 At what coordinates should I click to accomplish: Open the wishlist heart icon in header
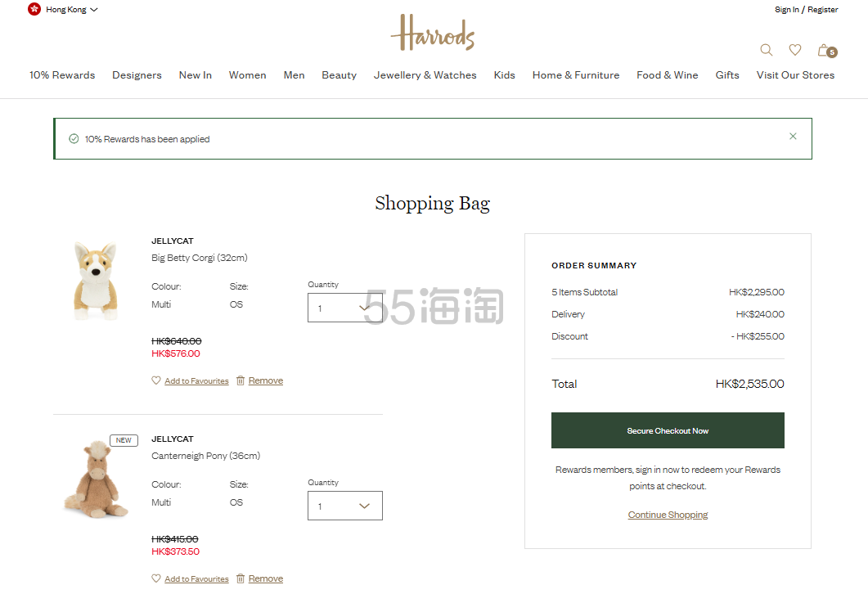[x=794, y=50]
